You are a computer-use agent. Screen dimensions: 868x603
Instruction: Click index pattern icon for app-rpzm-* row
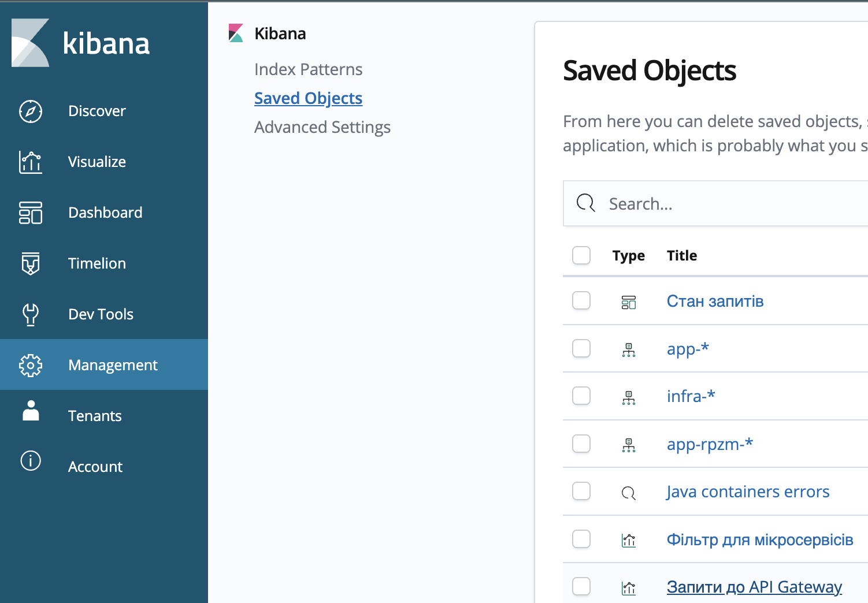tap(629, 445)
